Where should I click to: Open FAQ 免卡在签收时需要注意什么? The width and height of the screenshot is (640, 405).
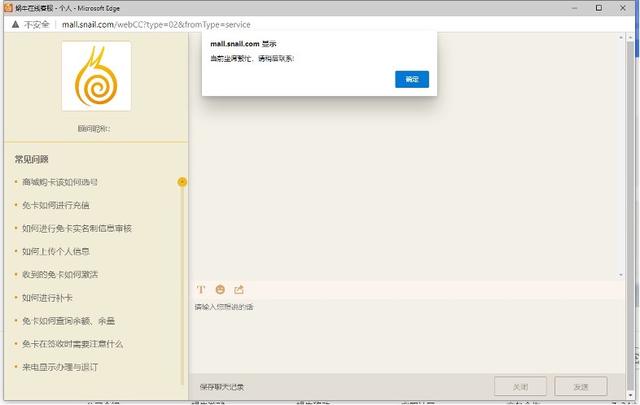coord(72,343)
